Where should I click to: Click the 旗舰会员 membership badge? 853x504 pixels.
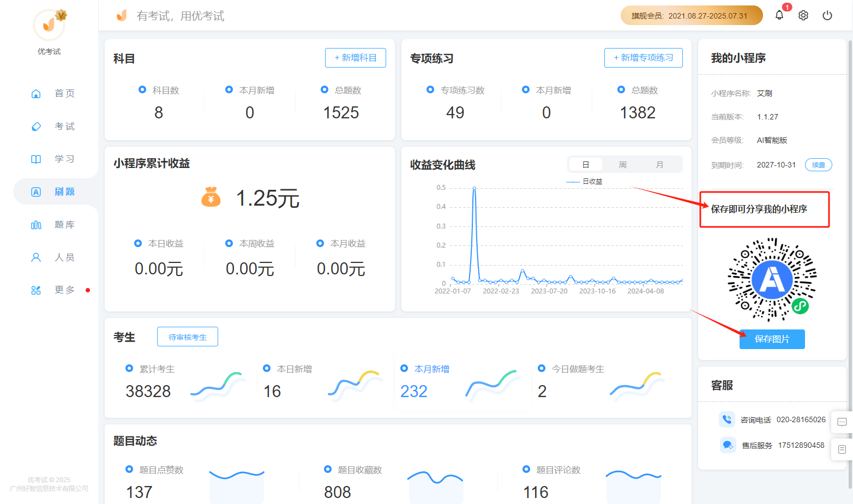click(692, 16)
